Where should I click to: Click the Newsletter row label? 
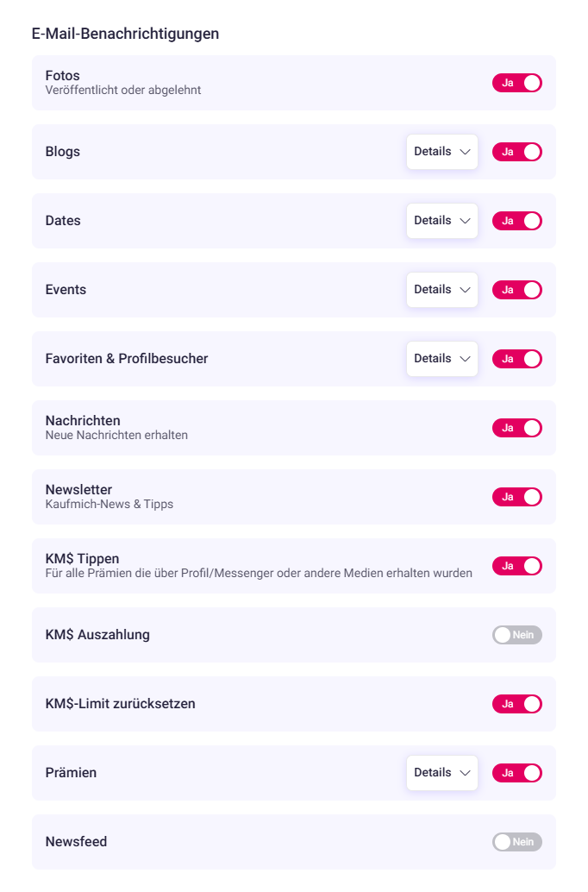point(78,490)
